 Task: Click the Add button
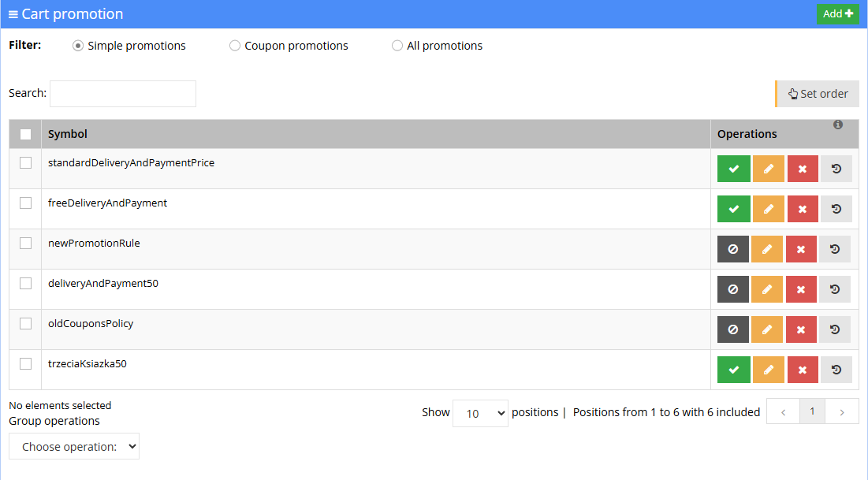click(837, 14)
